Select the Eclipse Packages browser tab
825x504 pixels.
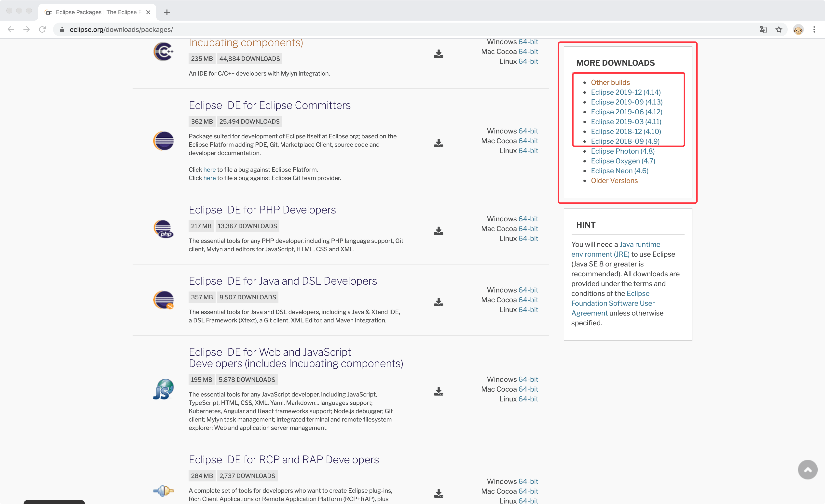[97, 12]
